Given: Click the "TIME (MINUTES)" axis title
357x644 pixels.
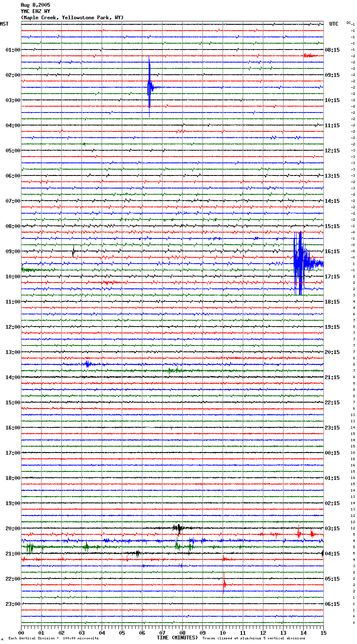Looking at the screenshot, I should [177, 638].
